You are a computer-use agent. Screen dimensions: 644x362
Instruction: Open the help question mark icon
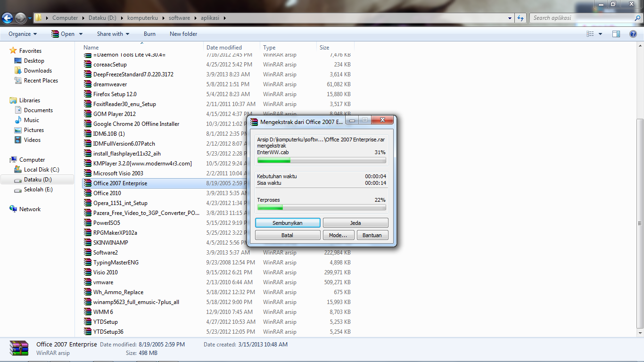pos(633,34)
